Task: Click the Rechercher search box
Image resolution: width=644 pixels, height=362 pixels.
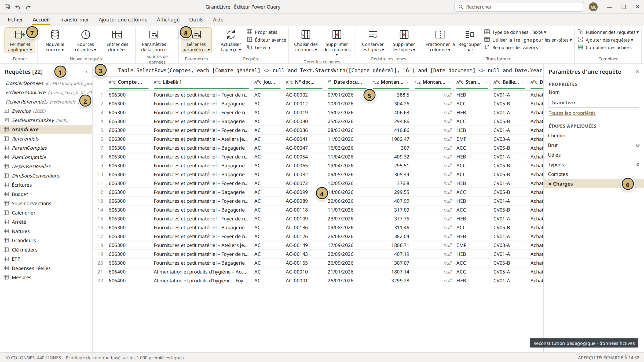Action: pyautogui.click(x=519, y=7)
